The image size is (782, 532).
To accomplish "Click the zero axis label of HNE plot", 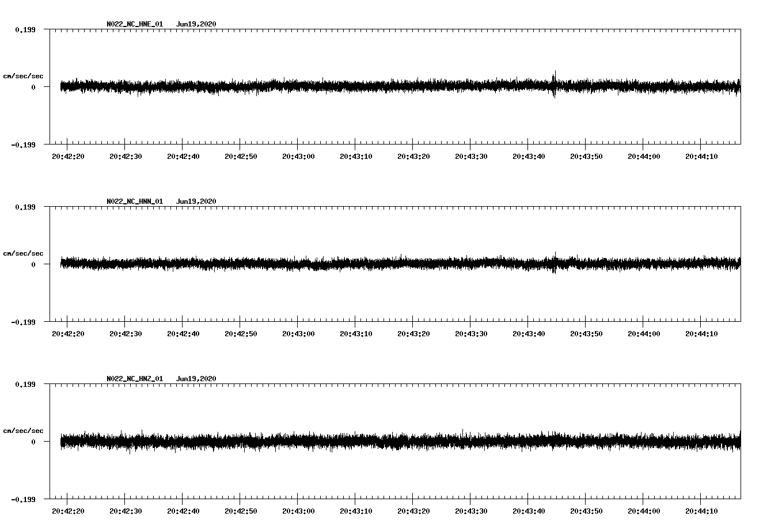I will pyautogui.click(x=33, y=87).
